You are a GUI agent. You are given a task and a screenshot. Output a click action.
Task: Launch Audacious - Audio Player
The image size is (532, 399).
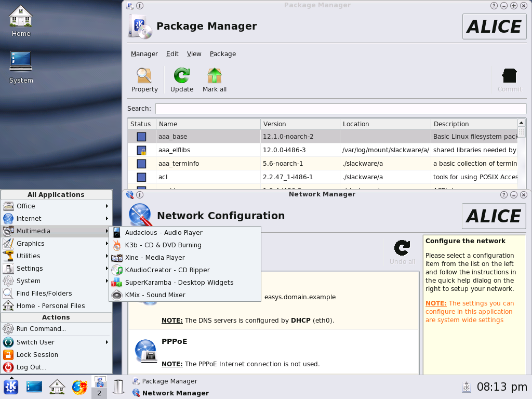[x=185, y=233]
